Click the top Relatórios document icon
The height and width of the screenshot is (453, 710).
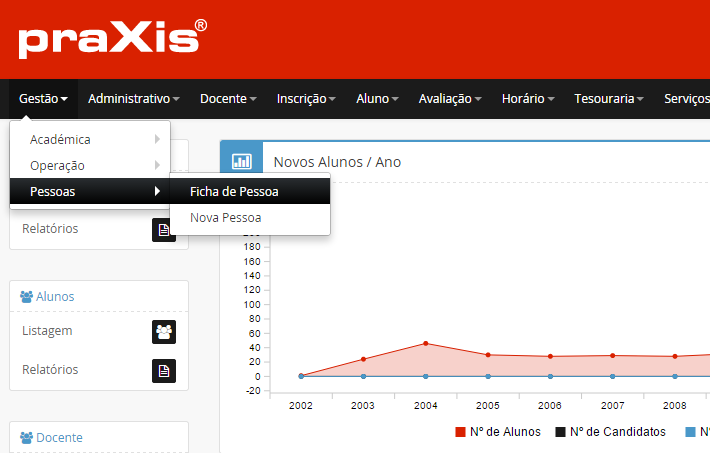click(x=162, y=230)
